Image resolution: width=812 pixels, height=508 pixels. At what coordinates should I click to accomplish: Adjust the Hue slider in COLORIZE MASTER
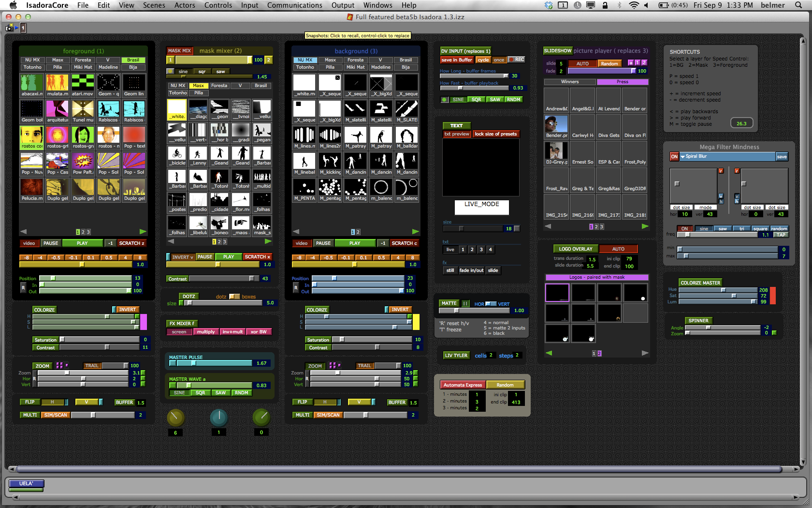tap(717, 290)
